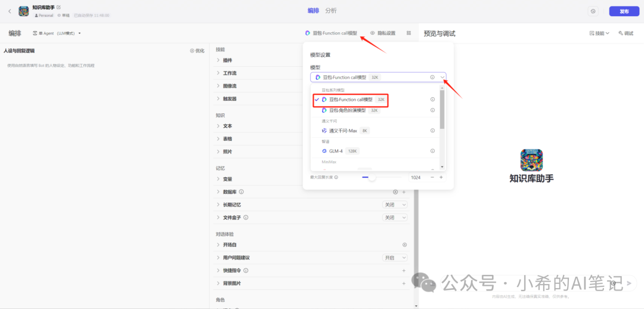Click info icon next to 文件盒子
The width and height of the screenshot is (644, 309).
click(x=246, y=217)
